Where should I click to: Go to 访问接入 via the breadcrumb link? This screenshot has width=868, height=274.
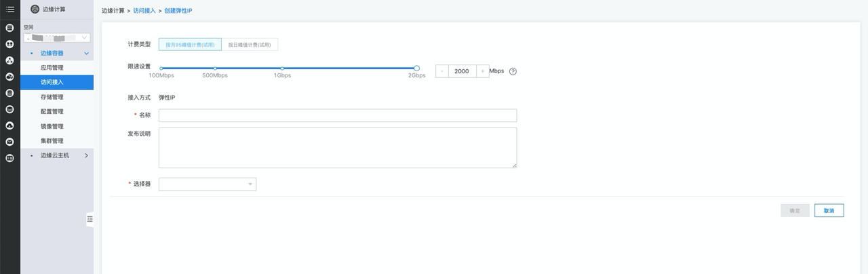145,12
